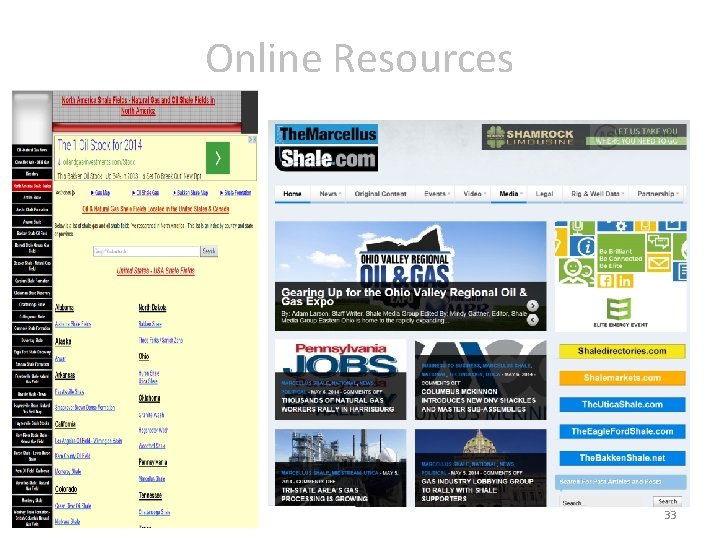Click the AdChoices label left of Gas Map
Image resolution: width=720 pixels, height=540 pixels.
point(65,193)
